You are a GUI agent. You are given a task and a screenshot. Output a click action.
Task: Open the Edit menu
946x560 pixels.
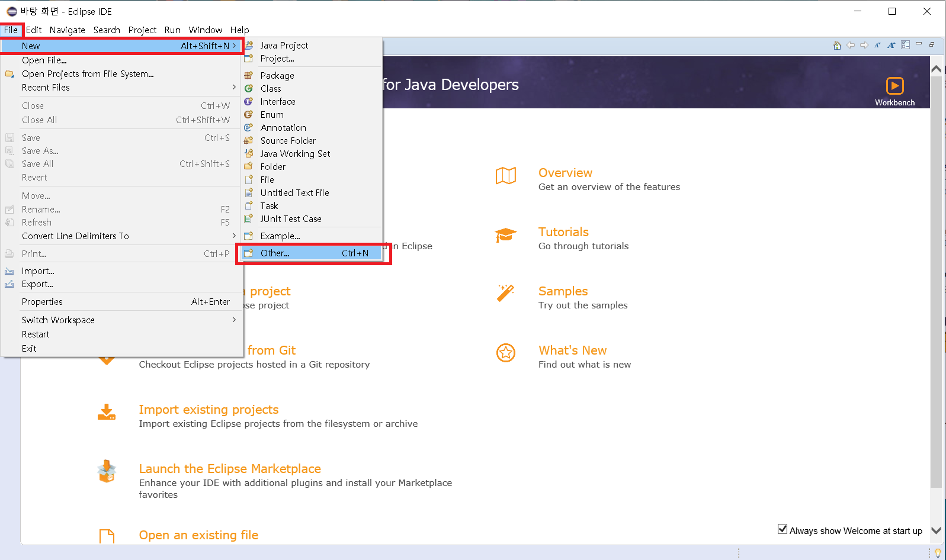coord(34,30)
